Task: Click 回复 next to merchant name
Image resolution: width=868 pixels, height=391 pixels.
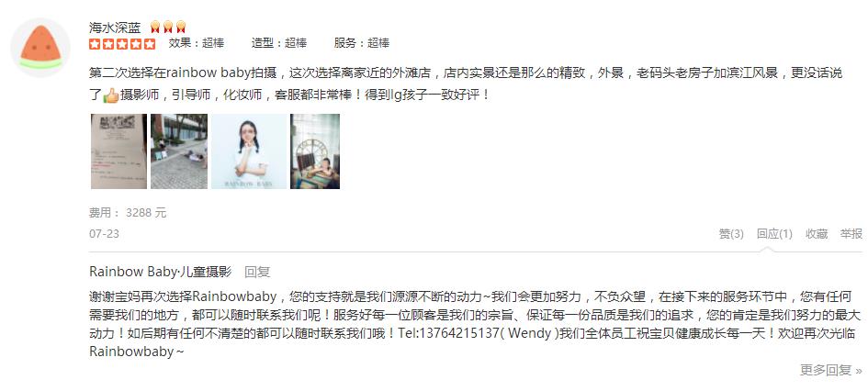Action: point(257,272)
